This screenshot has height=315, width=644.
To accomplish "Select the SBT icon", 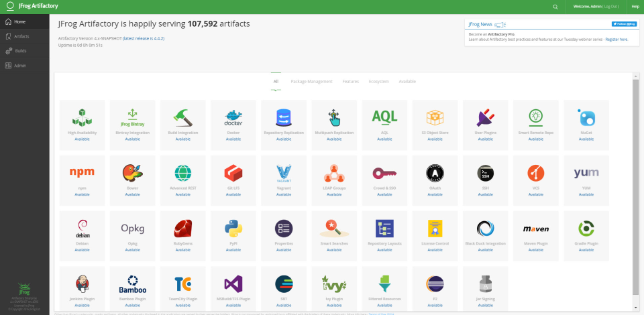I will (284, 283).
